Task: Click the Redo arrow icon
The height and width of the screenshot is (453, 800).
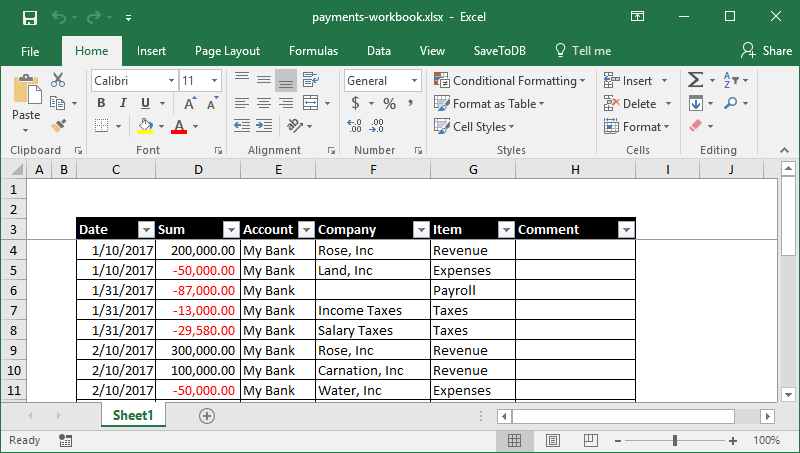Action: coord(93,17)
